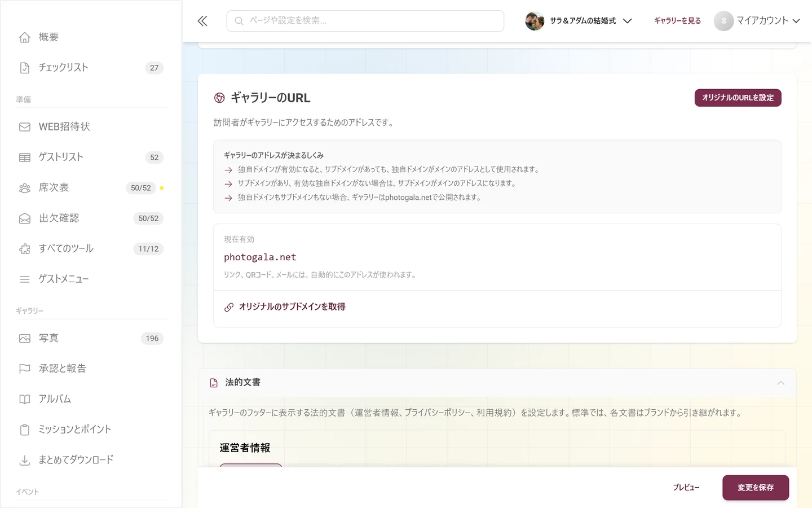Click the wedding couple avatar photo
Image resolution: width=812 pixels, height=508 pixels.
(x=535, y=21)
